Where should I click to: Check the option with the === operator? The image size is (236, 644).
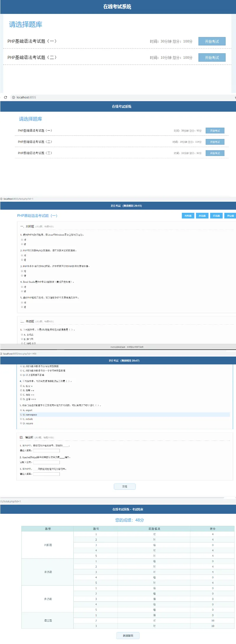(21, 399)
